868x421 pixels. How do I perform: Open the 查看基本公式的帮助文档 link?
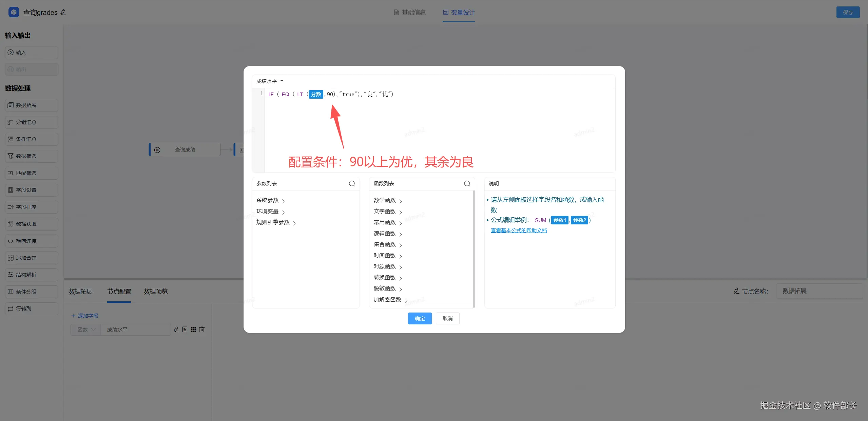coord(519,230)
